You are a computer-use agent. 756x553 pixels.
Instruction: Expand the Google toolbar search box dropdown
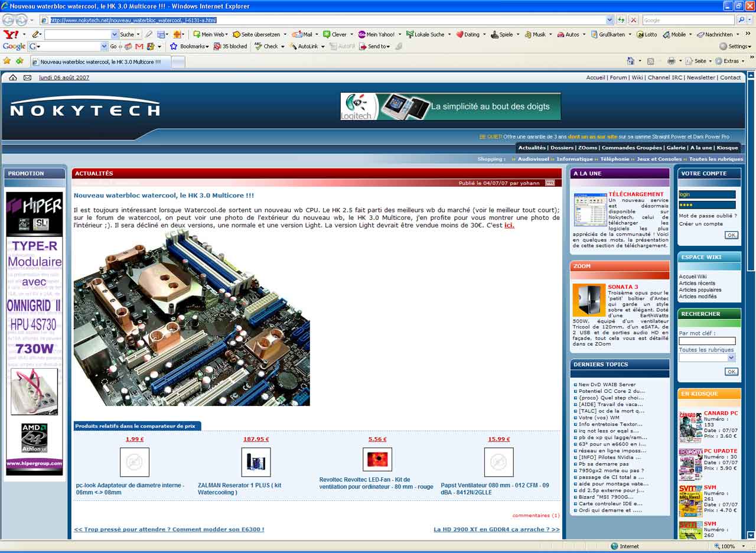105,46
